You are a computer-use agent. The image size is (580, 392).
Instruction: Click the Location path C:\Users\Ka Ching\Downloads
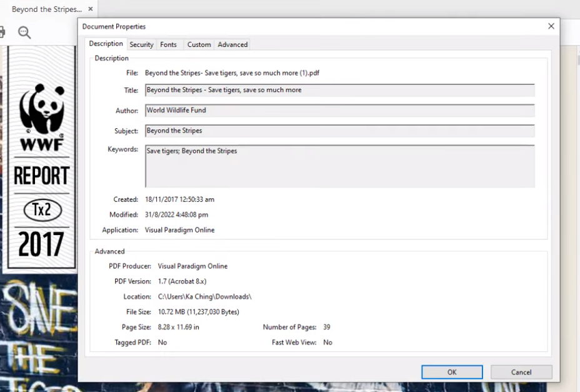[x=204, y=297]
